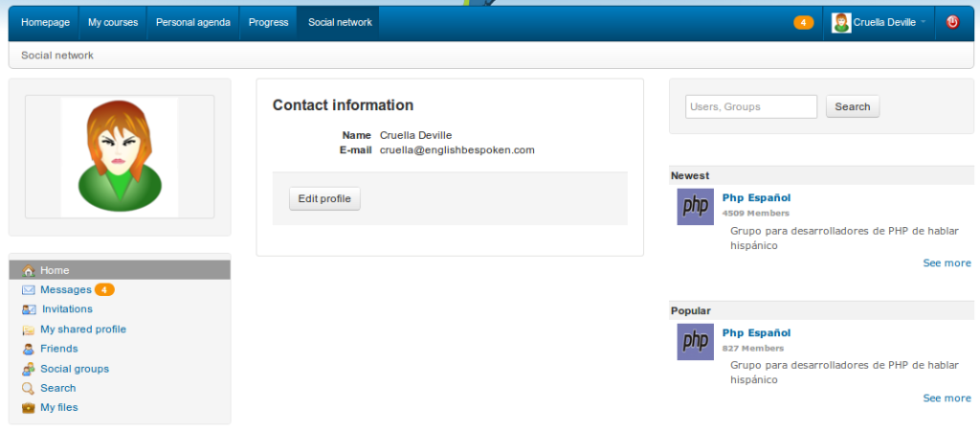The height and width of the screenshot is (432, 980).
Task: Go to the Homepage tab
Action: pyautogui.click(x=45, y=22)
